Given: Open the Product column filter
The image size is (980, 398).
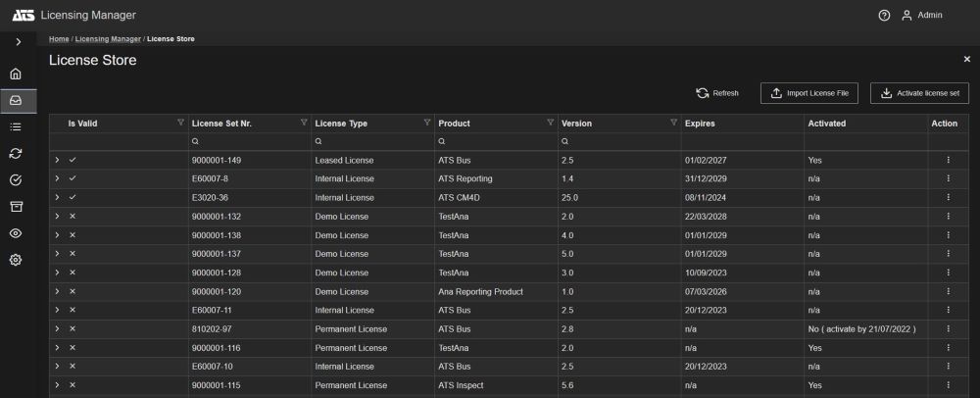Looking at the screenshot, I should tap(550, 123).
